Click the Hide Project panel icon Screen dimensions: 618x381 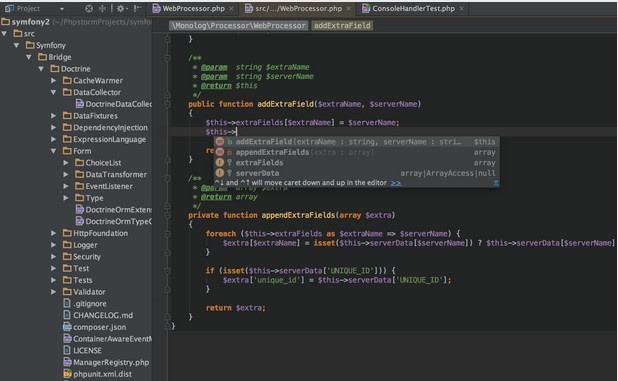137,8
